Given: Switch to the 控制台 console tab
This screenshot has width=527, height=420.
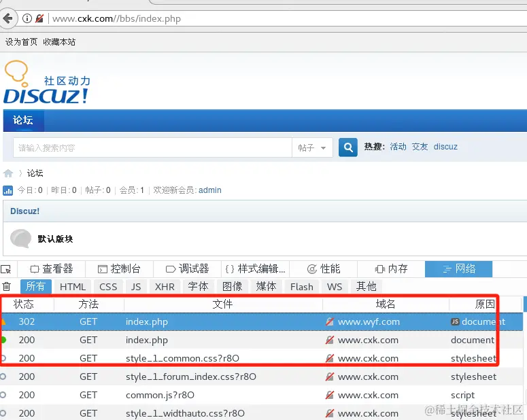Looking at the screenshot, I should pyautogui.click(x=119, y=269).
